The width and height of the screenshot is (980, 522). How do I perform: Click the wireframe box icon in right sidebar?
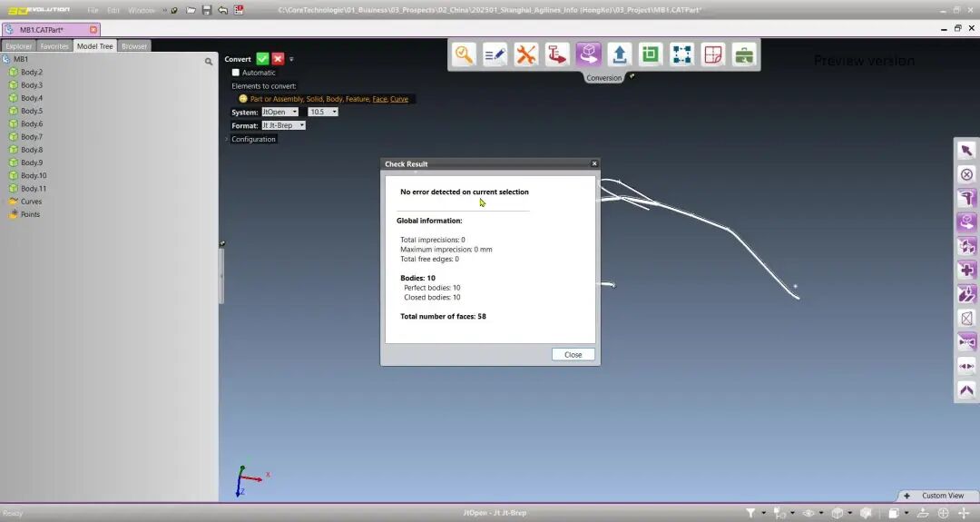coord(966,319)
